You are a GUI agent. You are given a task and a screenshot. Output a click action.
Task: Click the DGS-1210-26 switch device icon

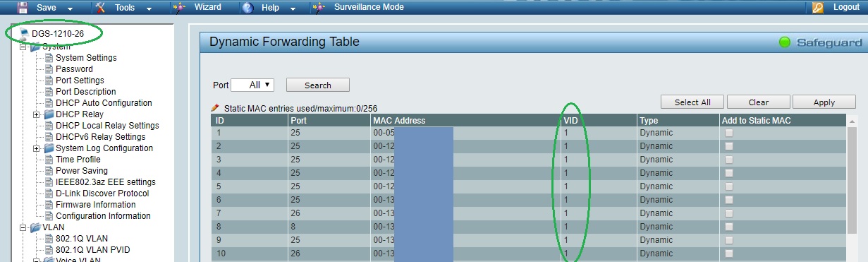25,33
